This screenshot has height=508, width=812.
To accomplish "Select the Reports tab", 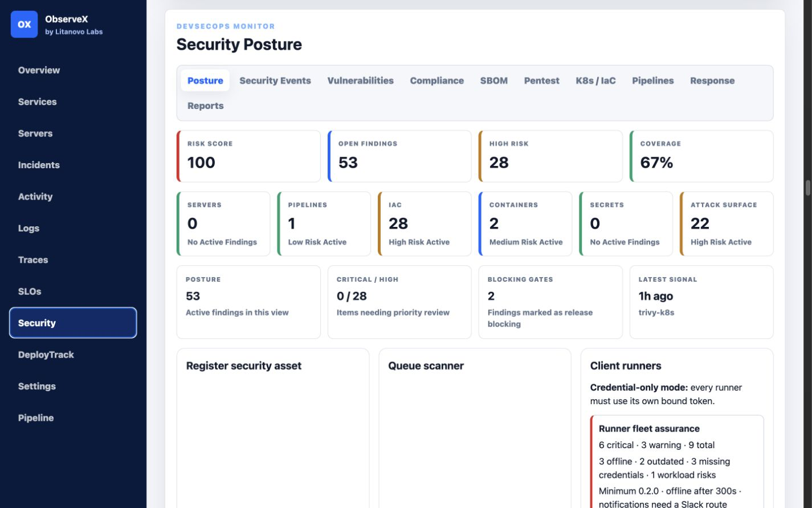I will pyautogui.click(x=205, y=105).
